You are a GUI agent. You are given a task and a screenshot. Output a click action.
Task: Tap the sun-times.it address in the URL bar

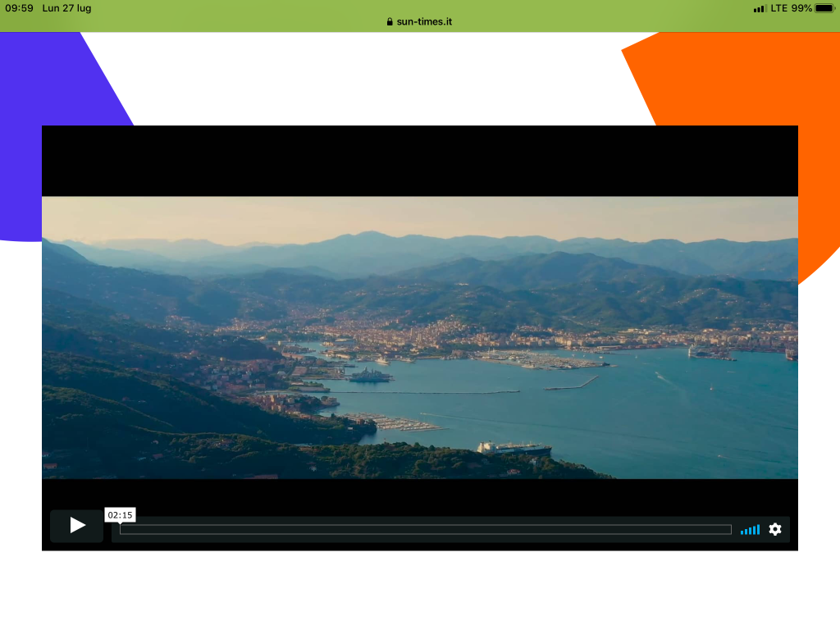pos(424,22)
